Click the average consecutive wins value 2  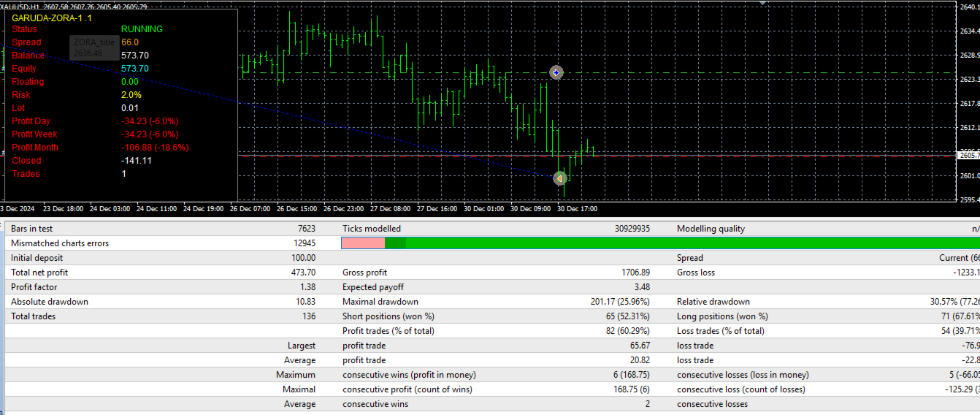[648, 404]
